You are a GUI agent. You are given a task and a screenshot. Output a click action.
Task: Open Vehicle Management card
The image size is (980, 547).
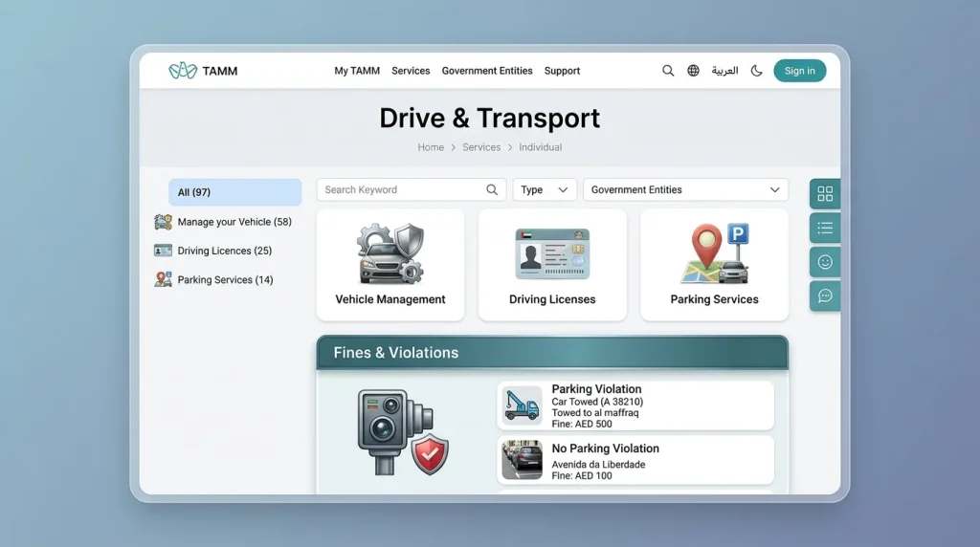tap(390, 265)
